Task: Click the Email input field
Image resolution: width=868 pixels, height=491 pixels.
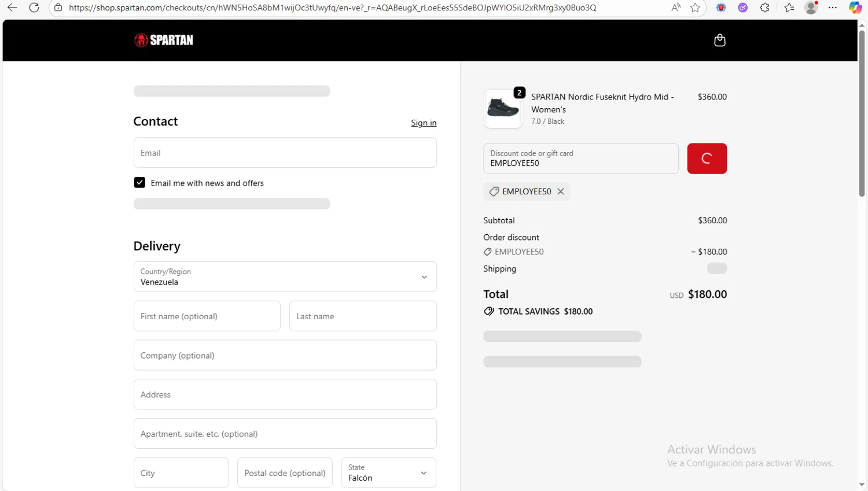Action: (285, 153)
